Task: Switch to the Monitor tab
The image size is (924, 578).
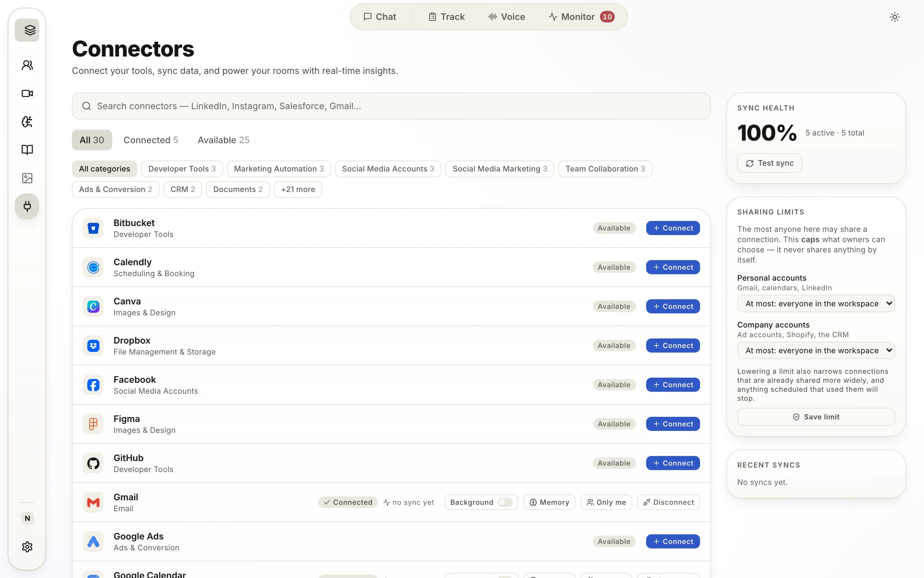Action: point(581,17)
